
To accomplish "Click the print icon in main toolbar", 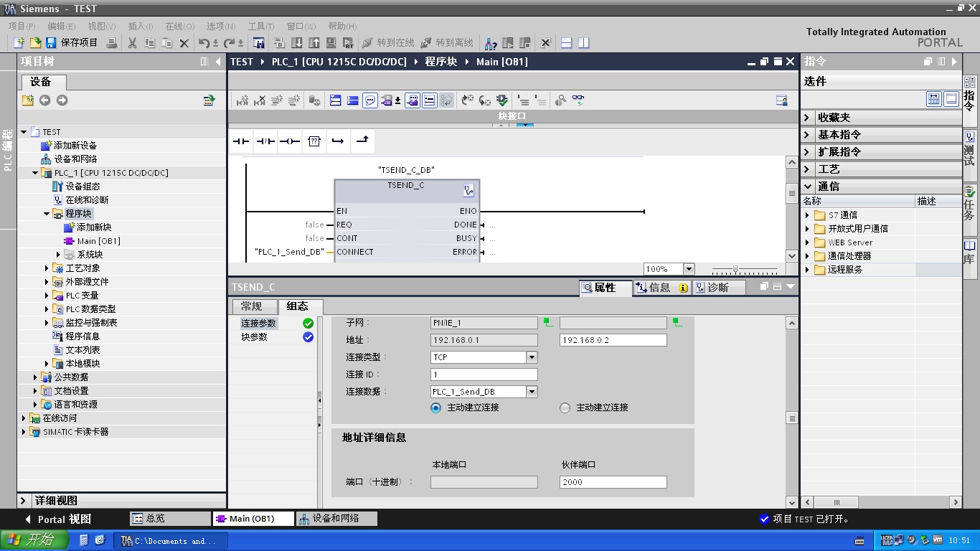I will pyautogui.click(x=112, y=43).
